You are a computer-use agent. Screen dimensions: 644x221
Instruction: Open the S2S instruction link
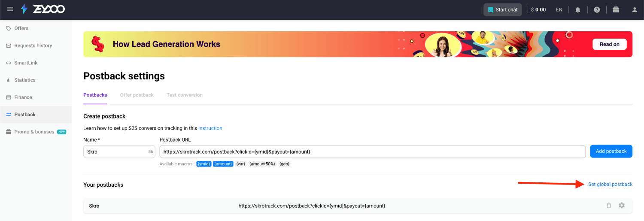tap(210, 128)
